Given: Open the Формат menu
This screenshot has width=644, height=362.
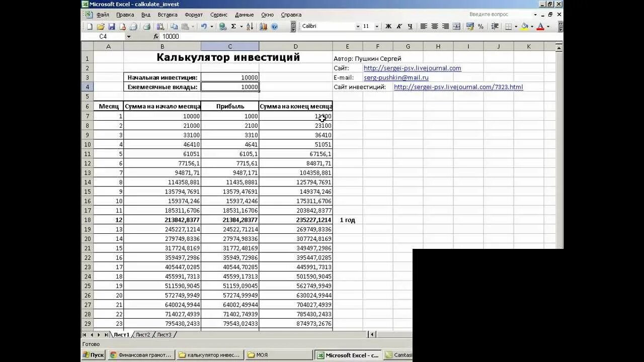Looking at the screenshot, I should click(194, 15).
